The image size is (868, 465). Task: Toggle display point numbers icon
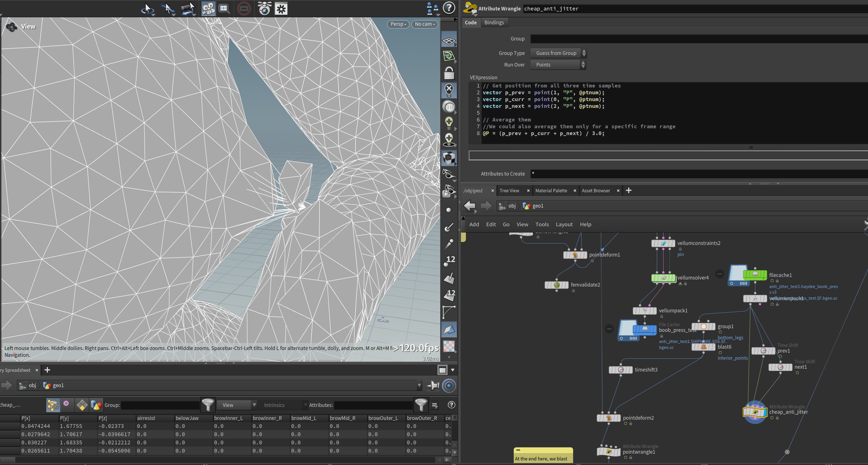449,260
